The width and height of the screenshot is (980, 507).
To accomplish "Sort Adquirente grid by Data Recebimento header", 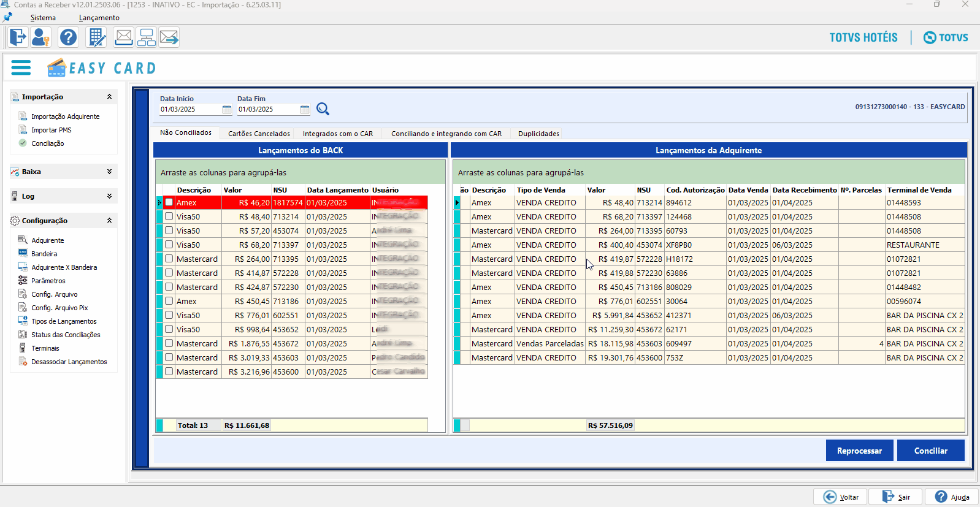I will click(805, 190).
